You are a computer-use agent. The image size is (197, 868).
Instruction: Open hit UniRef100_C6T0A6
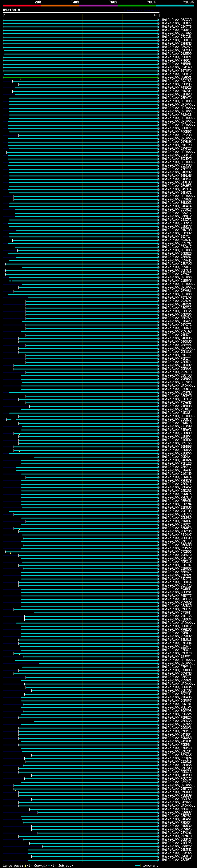tap(177, 33)
